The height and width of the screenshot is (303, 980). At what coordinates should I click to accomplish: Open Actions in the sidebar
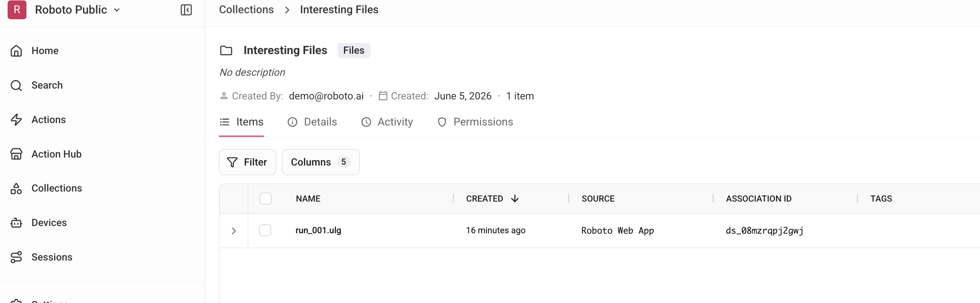49,119
